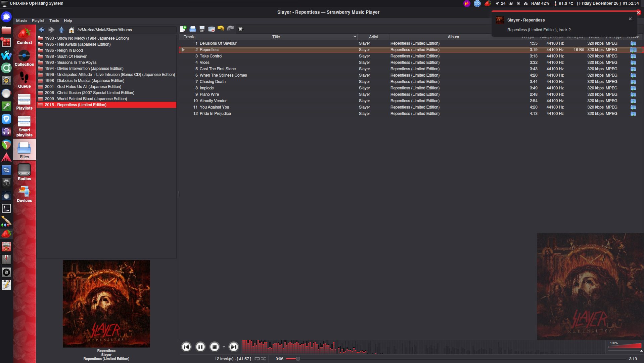Go up one folder level

(x=61, y=30)
